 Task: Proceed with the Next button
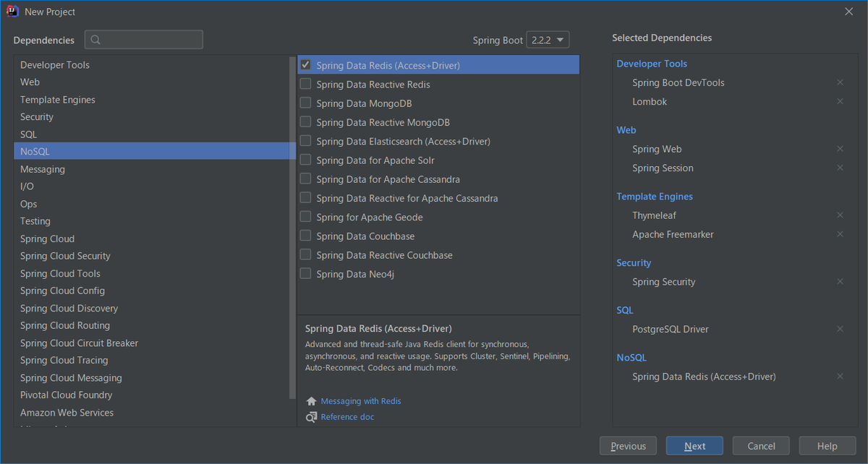[x=694, y=446]
